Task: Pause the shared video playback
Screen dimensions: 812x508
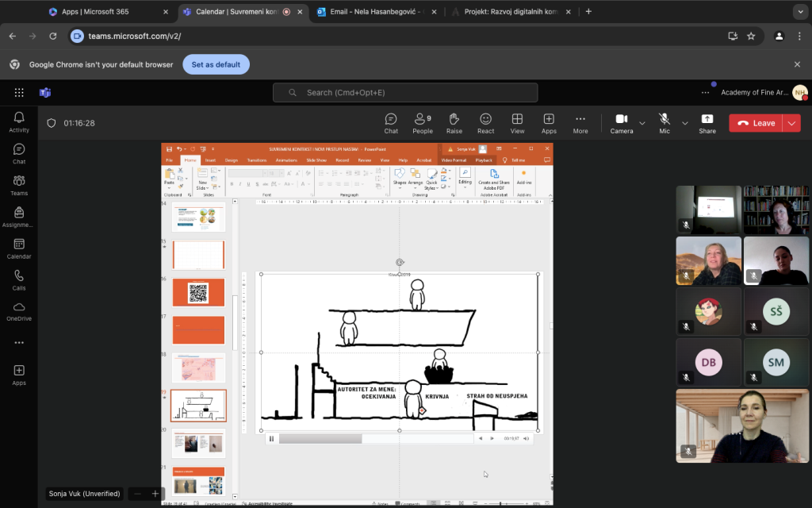Action: click(x=271, y=439)
